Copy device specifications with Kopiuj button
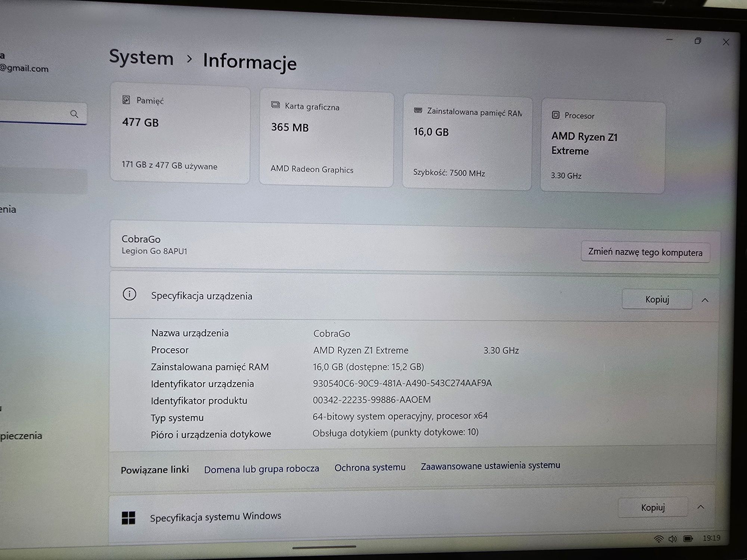Image resolution: width=747 pixels, height=560 pixels. (657, 299)
